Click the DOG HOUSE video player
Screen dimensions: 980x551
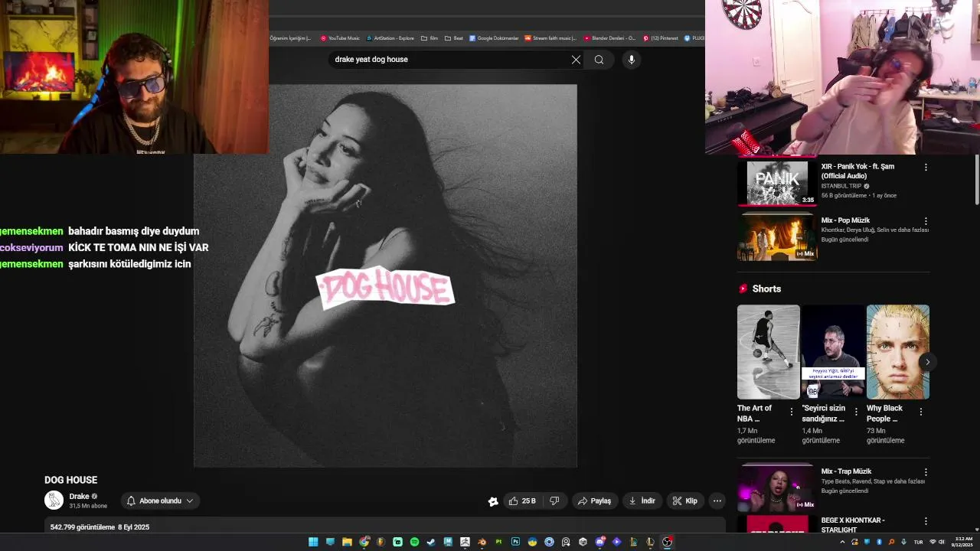click(x=385, y=275)
